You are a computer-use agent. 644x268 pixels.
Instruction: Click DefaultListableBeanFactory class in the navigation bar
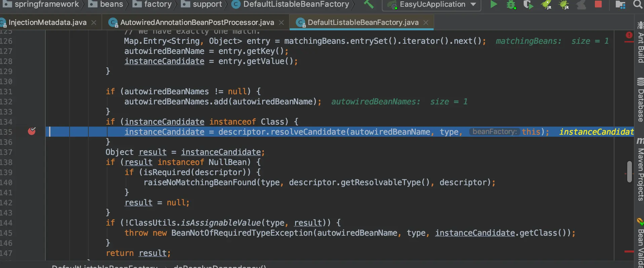[x=291, y=4]
